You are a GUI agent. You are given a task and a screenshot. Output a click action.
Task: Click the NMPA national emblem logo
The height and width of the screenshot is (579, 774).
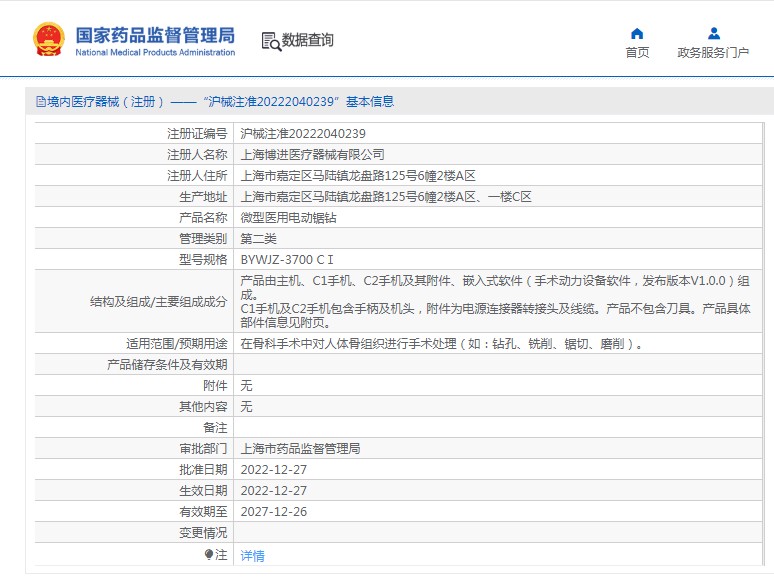tap(49, 39)
